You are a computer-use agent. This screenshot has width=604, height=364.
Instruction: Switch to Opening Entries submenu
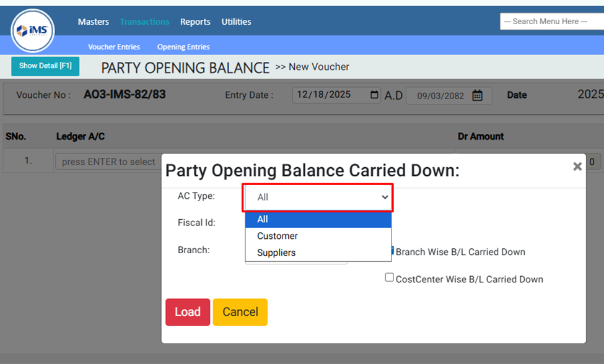click(183, 47)
